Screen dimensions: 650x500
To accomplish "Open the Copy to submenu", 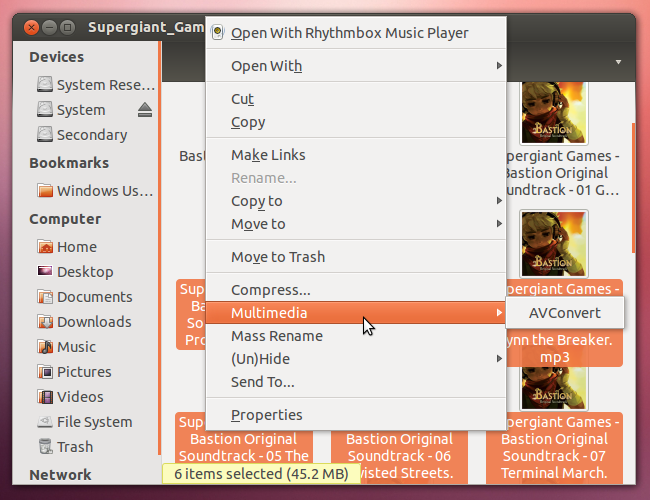I will (x=356, y=201).
